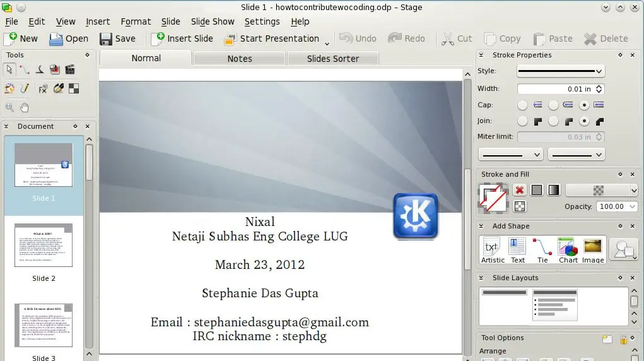
Task: Select the second Cap radio button
Action: 553,105
